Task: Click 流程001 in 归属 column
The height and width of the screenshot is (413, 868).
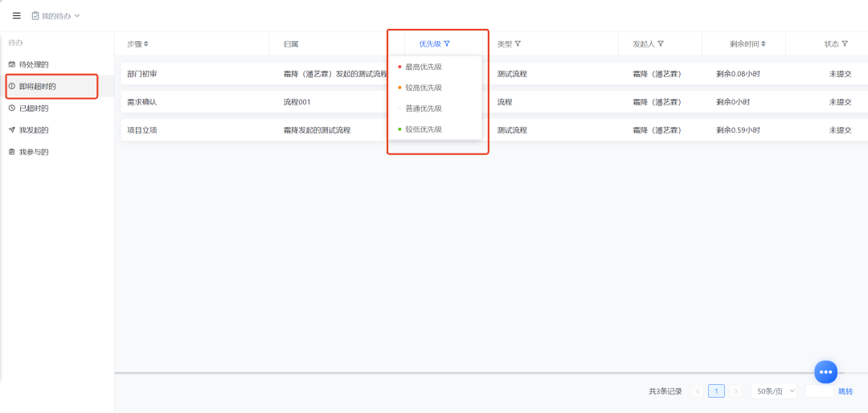Action: pos(297,102)
